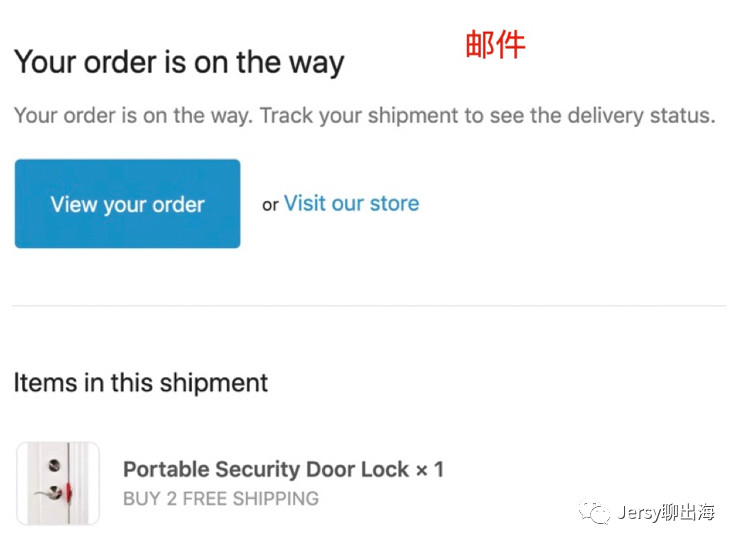The width and height of the screenshot is (738, 546).
Task: Click the BUY 2 FREE SHIPPING text
Action: pos(221,498)
